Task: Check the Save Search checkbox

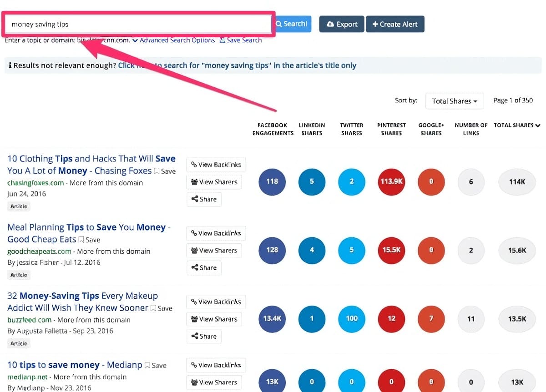Action: (222, 40)
